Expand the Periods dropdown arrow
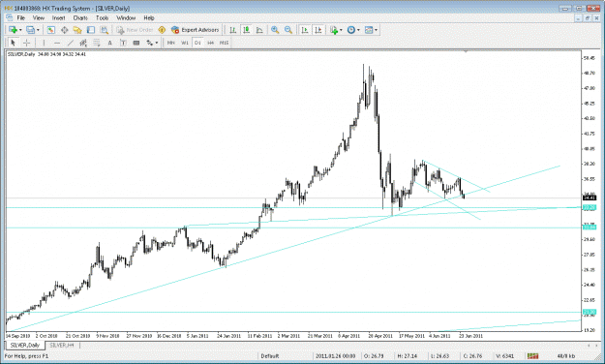The width and height of the screenshot is (605, 364). (358, 30)
